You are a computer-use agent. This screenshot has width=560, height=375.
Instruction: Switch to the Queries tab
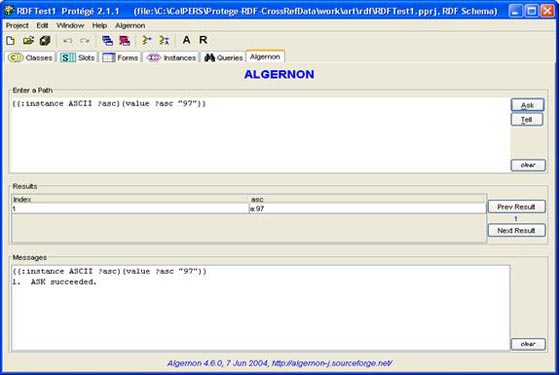pyautogui.click(x=224, y=58)
